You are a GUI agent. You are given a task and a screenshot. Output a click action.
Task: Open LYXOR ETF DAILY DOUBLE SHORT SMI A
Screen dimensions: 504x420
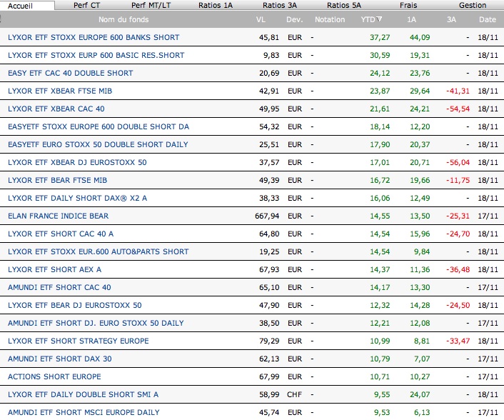84,394
